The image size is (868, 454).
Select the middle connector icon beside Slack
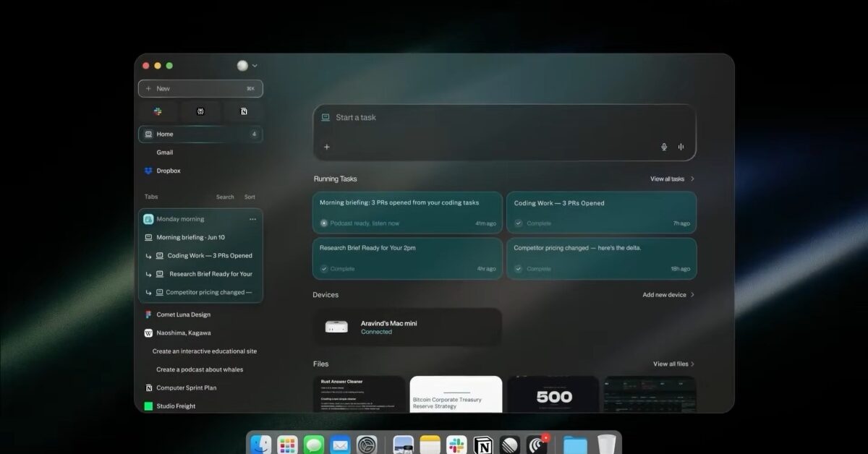pos(200,111)
